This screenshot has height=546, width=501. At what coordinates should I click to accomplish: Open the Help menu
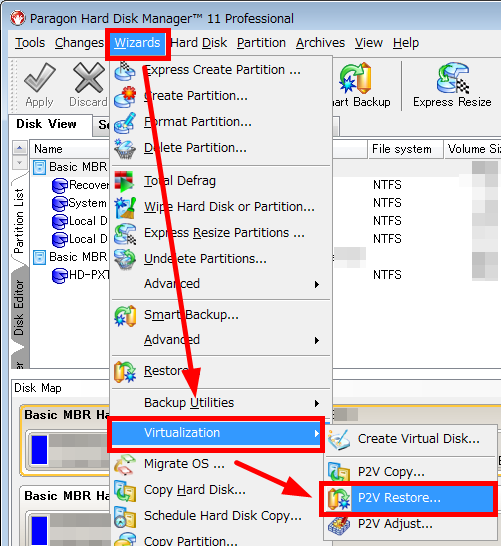tap(406, 43)
